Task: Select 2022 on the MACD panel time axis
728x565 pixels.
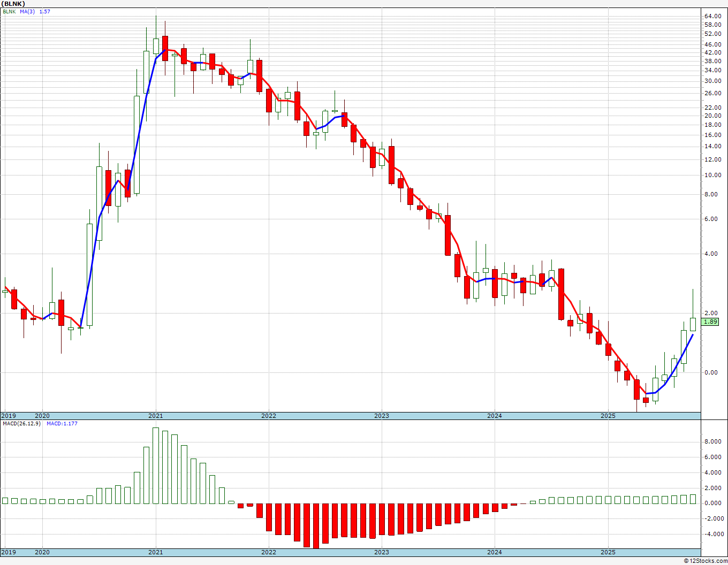Action: pyautogui.click(x=268, y=552)
